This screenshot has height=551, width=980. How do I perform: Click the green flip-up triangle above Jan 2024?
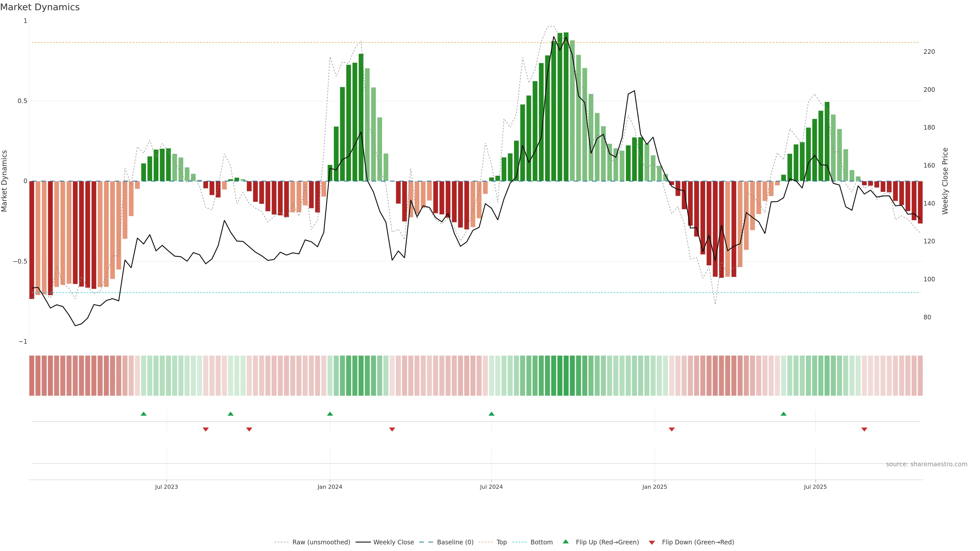[330, 414]
